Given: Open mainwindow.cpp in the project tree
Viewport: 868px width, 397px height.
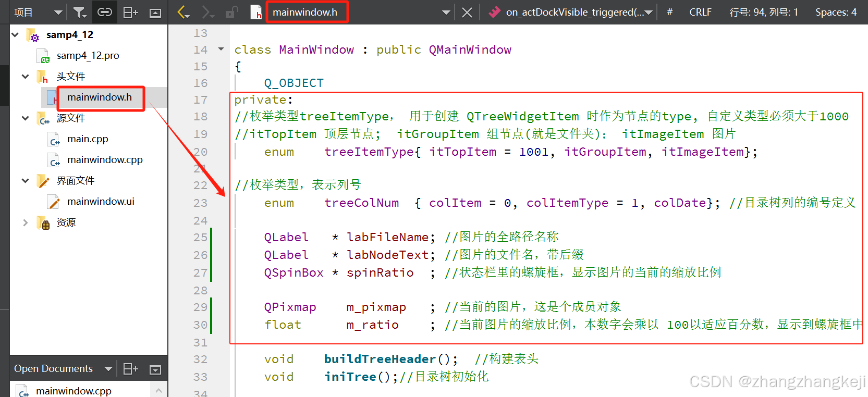Looking at the screenshot, I should pos(105,159).
